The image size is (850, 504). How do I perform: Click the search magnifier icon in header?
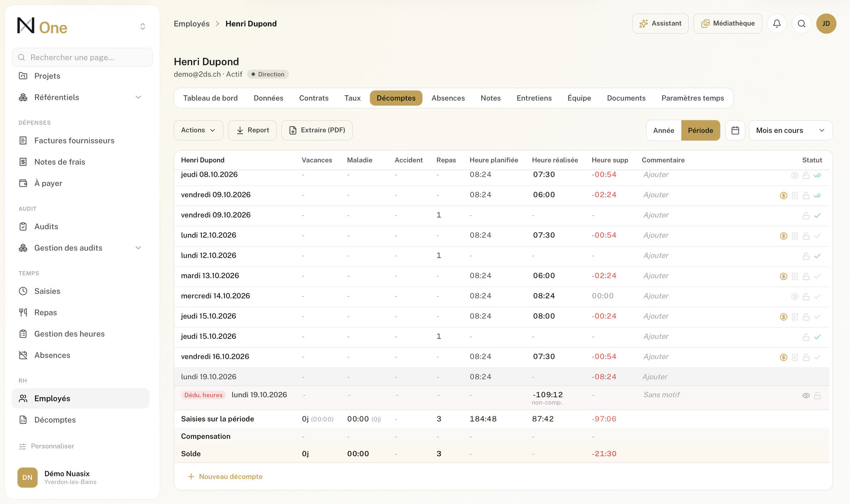pos(801,24)
